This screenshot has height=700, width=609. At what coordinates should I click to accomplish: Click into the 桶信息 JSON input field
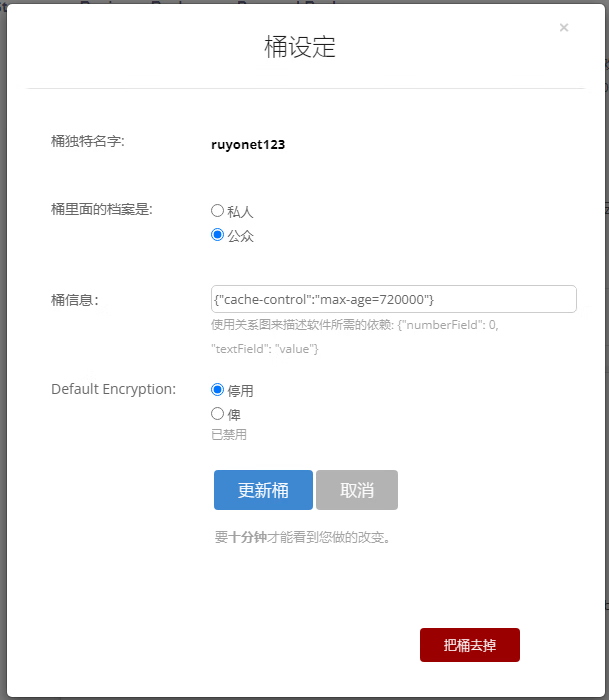pyautogui.click(x=393, y=299)
